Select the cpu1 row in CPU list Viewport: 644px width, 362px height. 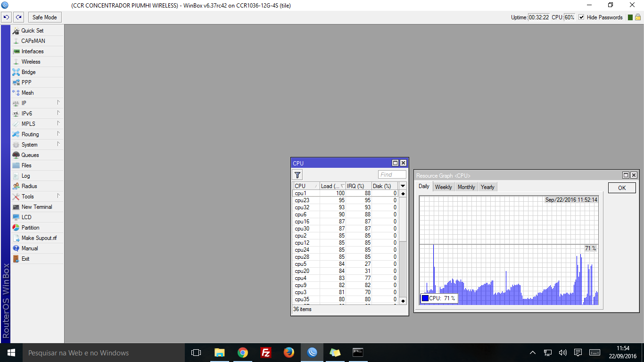click(345, 193)
